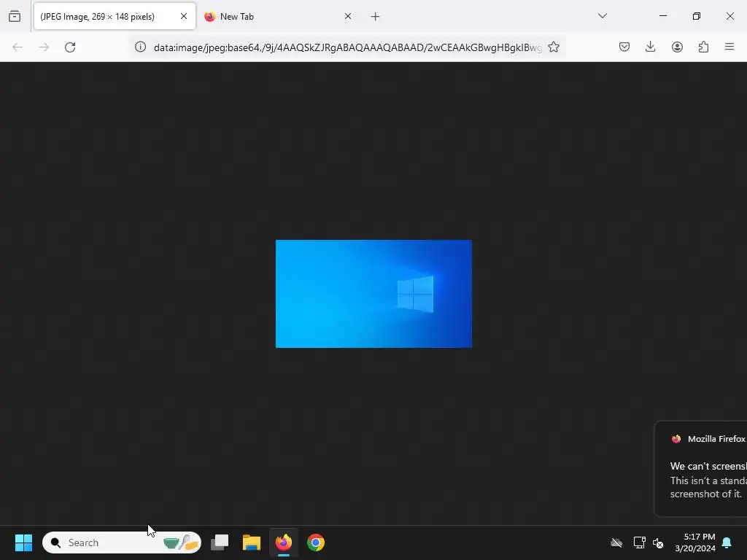Click the data:image URL address field
747x560 pixels.
tap(347, 47)
